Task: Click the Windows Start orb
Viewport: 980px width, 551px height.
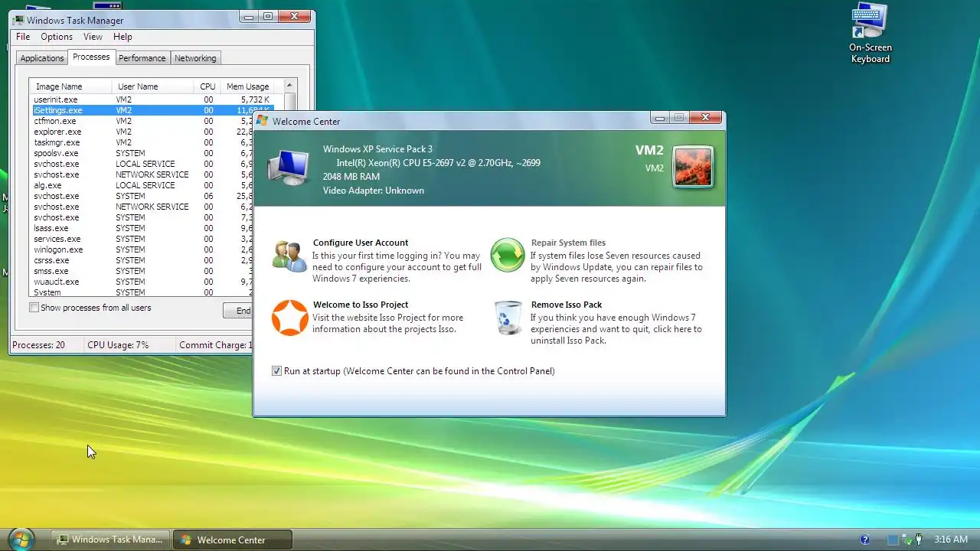Action: [x=21, y=539]
